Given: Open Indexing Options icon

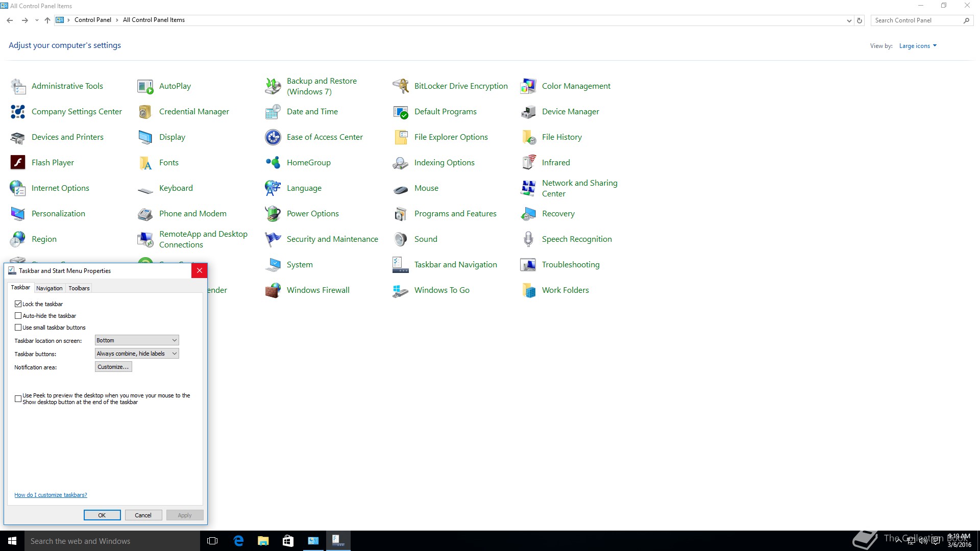Looking at the screenshot, I should pos(401,163).
